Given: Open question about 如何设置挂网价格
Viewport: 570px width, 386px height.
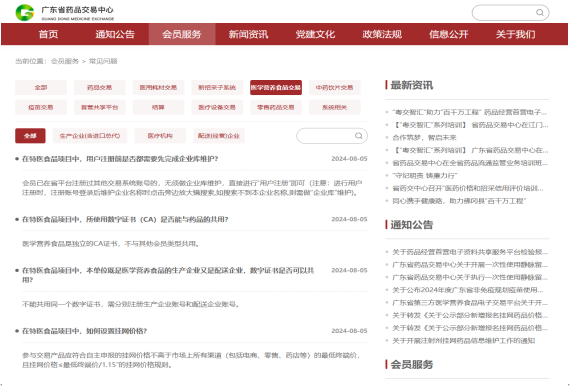Looking at the screenshot, I should point(84,331).
